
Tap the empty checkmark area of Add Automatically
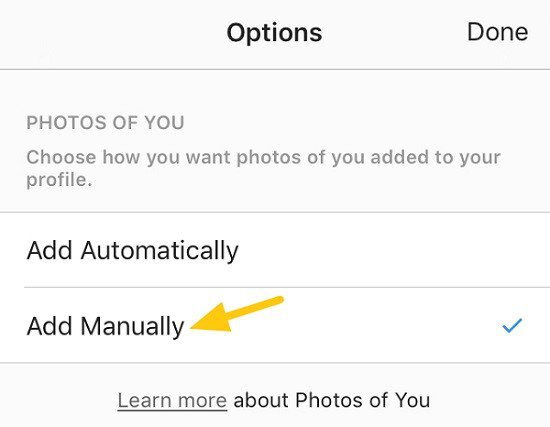(512, 250)
